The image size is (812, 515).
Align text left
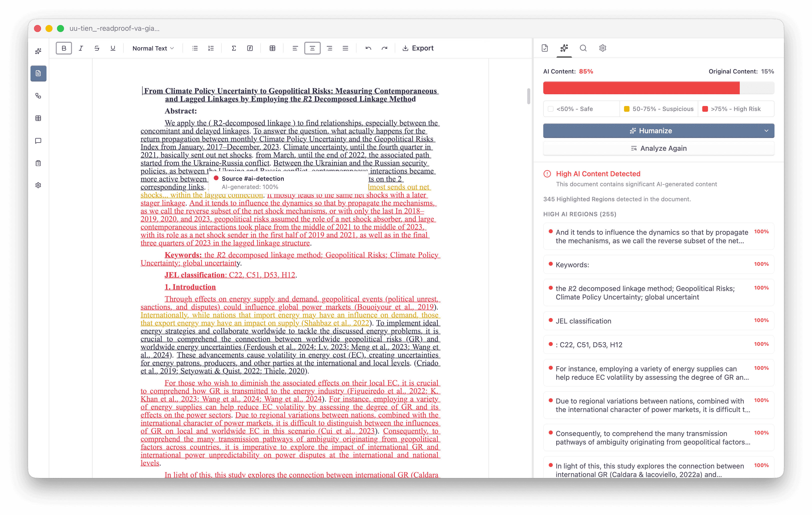295,48
